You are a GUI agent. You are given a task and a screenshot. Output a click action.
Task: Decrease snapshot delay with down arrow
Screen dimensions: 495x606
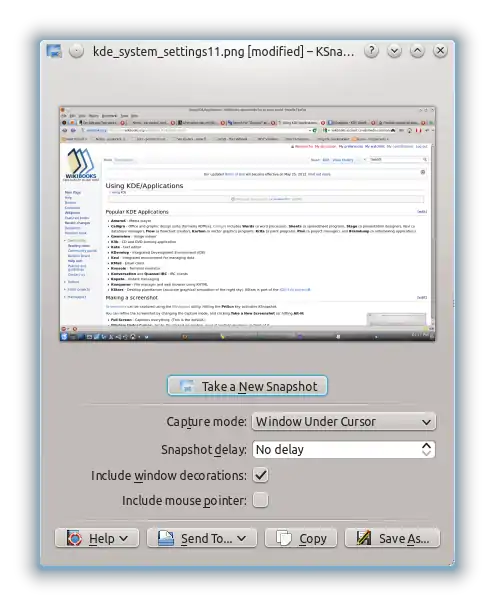[426, 453]
